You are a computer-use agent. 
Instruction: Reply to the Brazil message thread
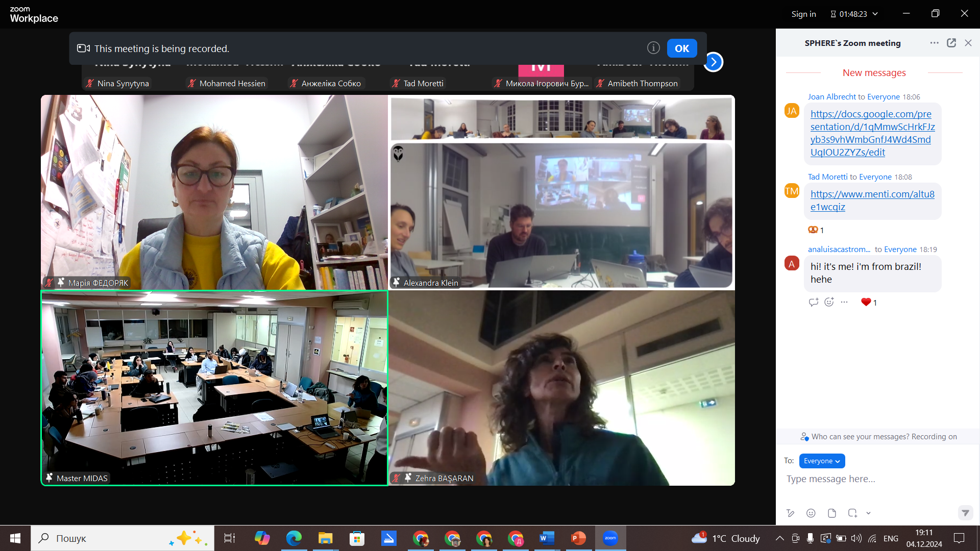click(x=814, y=302)
